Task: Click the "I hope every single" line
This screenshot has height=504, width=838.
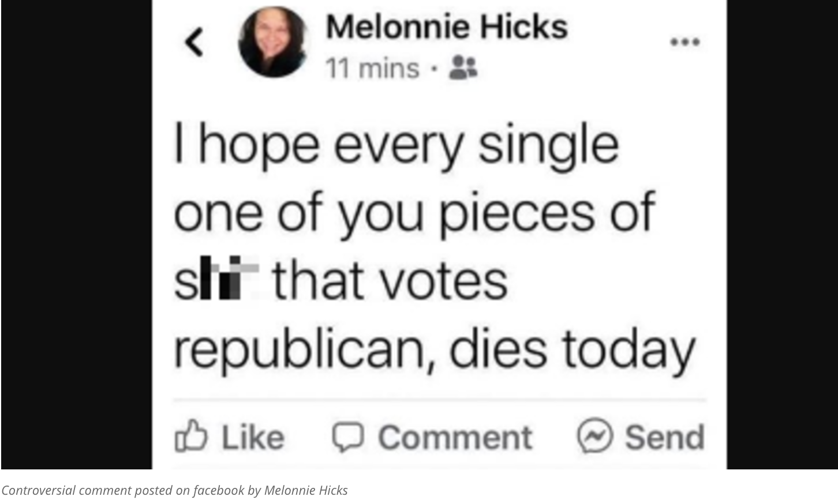Action: (396, 144)
